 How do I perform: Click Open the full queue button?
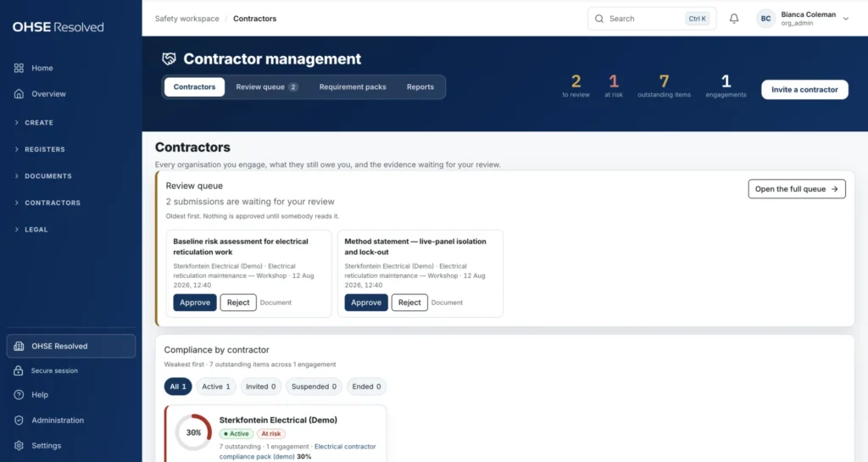point(797,189)
